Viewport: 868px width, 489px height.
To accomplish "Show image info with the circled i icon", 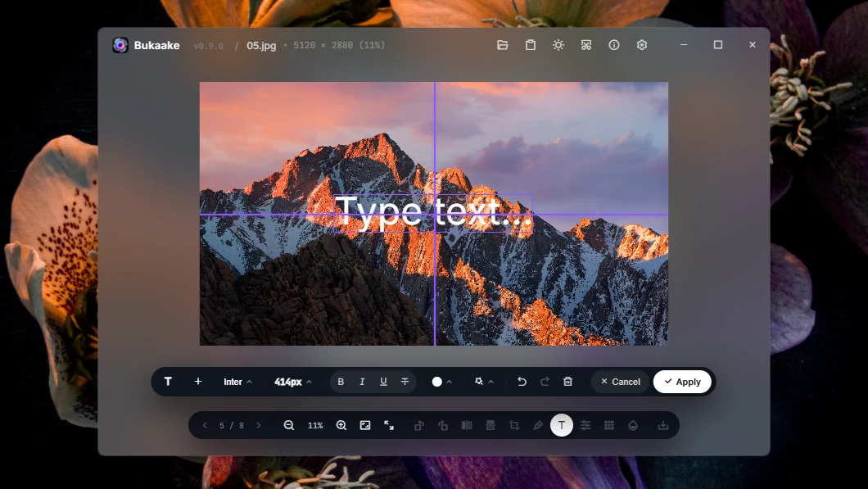I will (614, 45).
